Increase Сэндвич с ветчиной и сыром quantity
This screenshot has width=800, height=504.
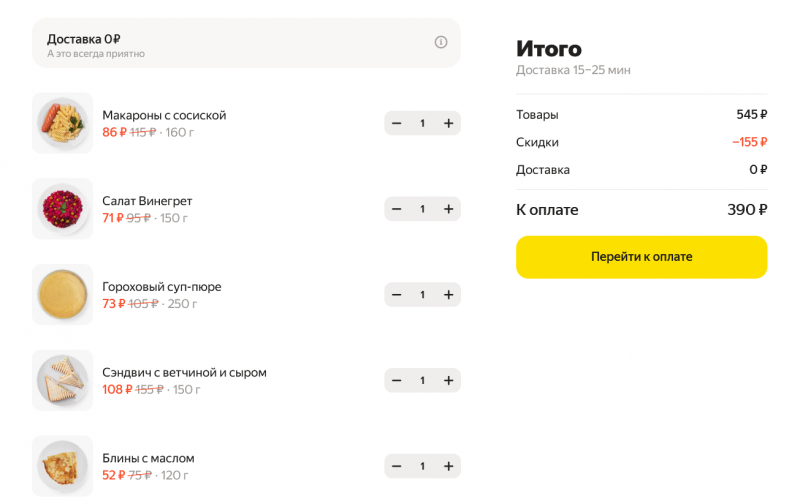click(449, 380)
